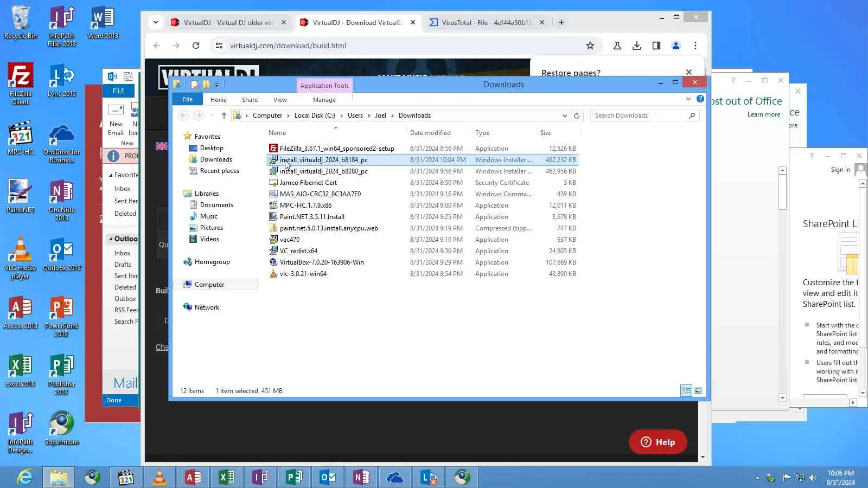Select the Paint.NET desktop icon
This screenshot has width=868, height=488.
21,196
